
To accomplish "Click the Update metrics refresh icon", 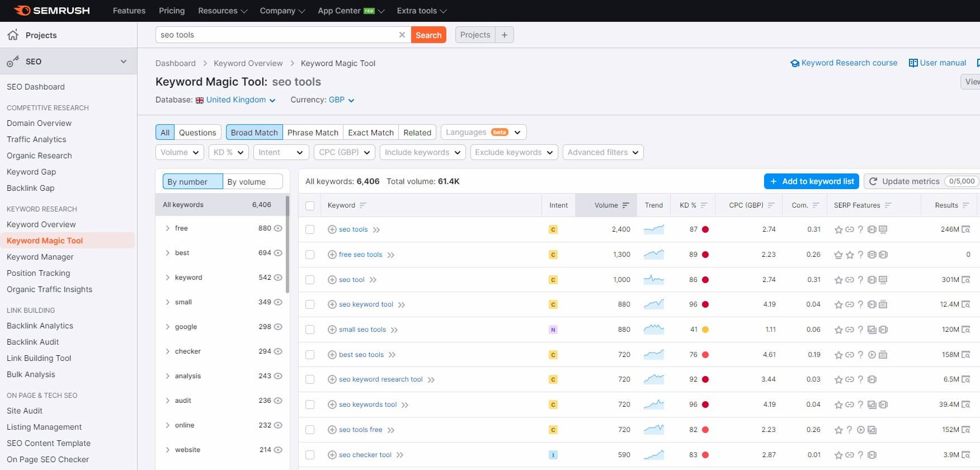I will [873, 181].
